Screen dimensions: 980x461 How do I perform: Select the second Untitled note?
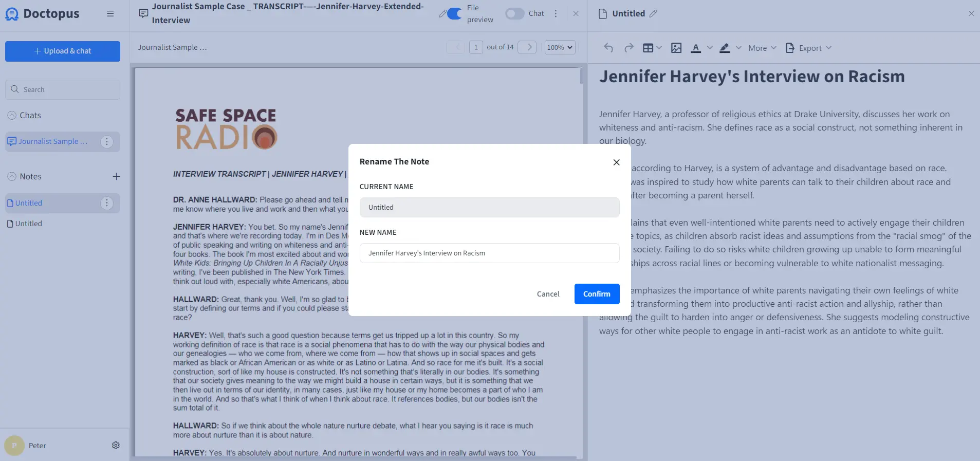(29, 224)
